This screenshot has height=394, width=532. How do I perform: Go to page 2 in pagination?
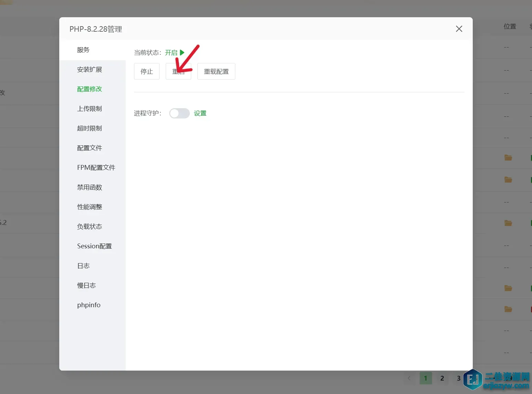coord(442,378)
